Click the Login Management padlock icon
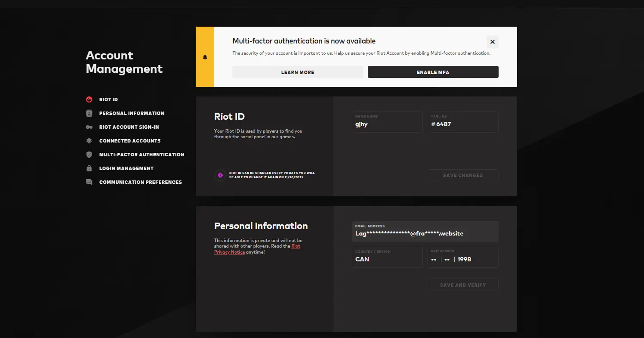This screenshot has width=644, height=338. 89,168
